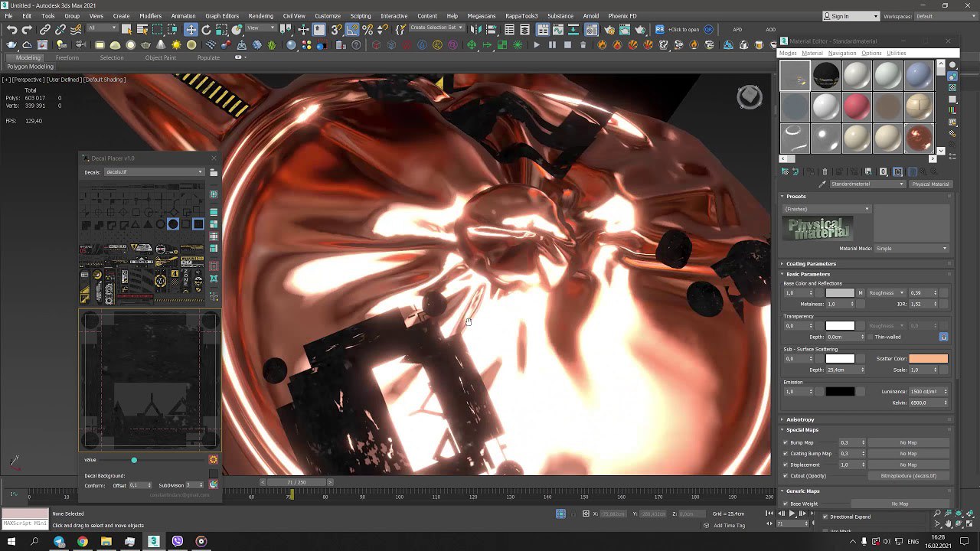Switch to the Freeform ribbon tab

pyautogui.click(x=67, y=57)
